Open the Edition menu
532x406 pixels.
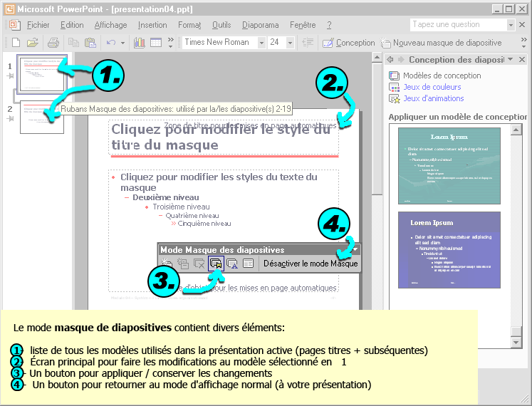tap(72, 25)
